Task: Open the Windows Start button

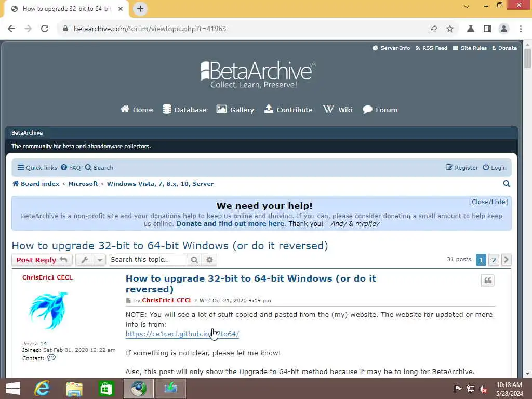Action: pos(13,389)
